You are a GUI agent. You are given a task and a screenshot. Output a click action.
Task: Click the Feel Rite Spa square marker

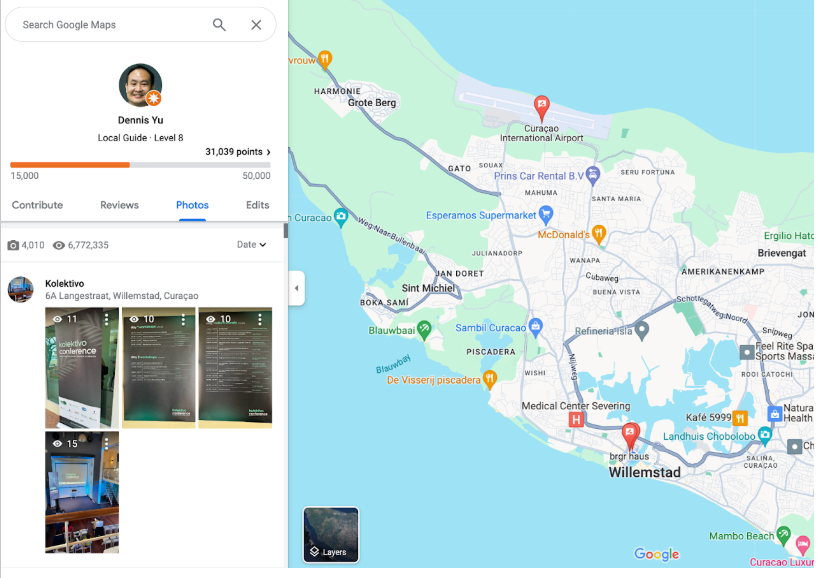pyautogui.click(x=747, y=352)
